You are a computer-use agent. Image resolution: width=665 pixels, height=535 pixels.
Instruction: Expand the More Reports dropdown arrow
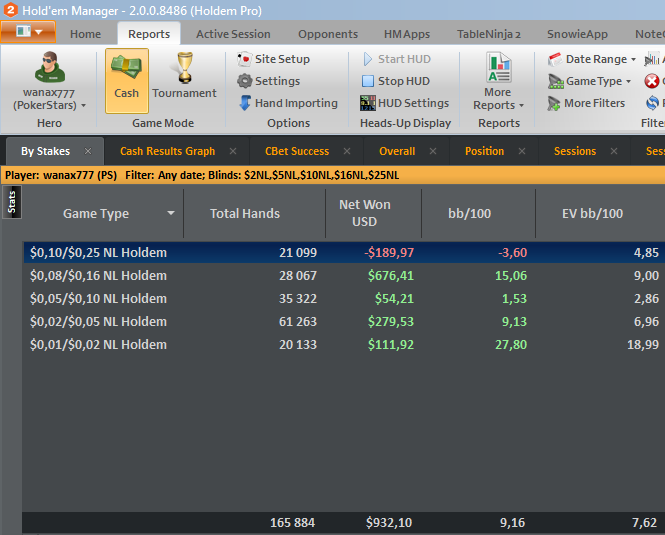[x=521, y=105]
